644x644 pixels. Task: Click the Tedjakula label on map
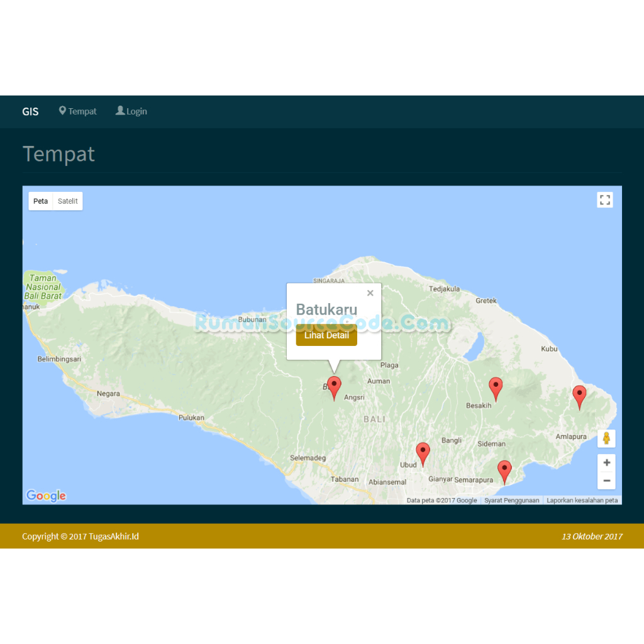(x=445, y=289)
